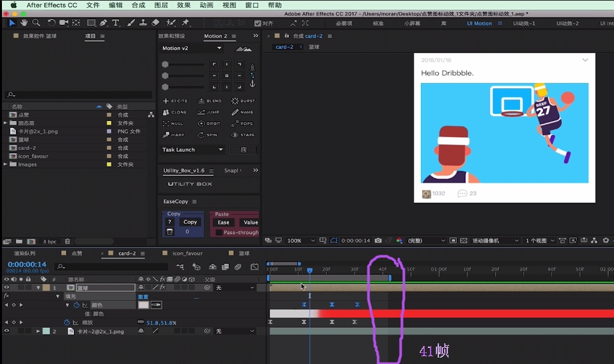Click the 颜色 fill color swatch

pos(143,305)
